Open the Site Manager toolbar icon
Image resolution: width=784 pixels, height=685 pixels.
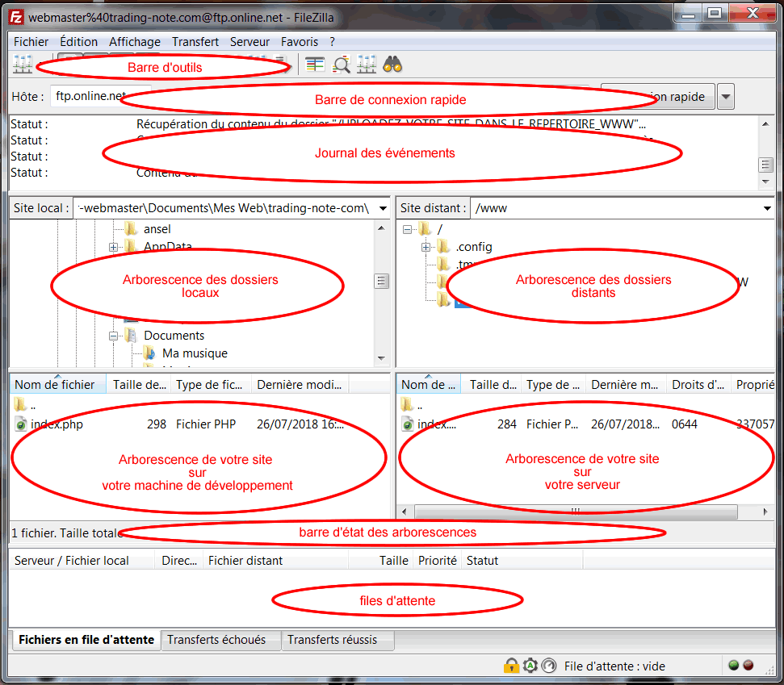22,65
